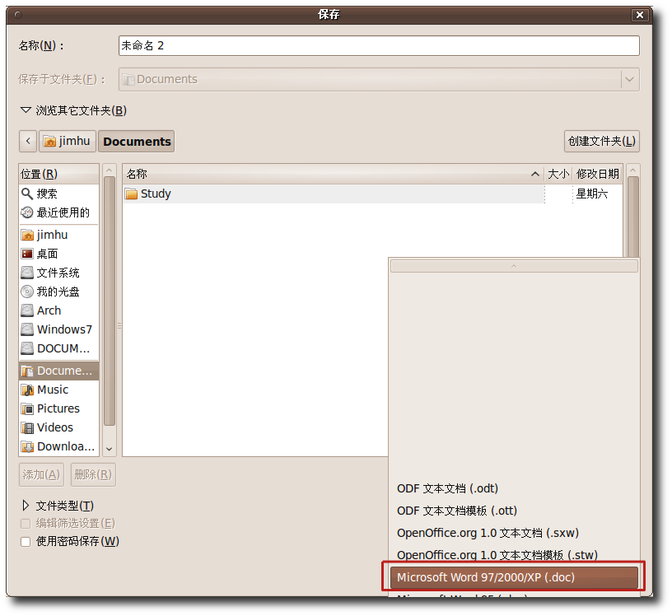Screen dimensions: 672x616
Task: Choose OpenOffice.org 1.0 文本文档模板 (.stw)
Action: (x=513, y=555)
